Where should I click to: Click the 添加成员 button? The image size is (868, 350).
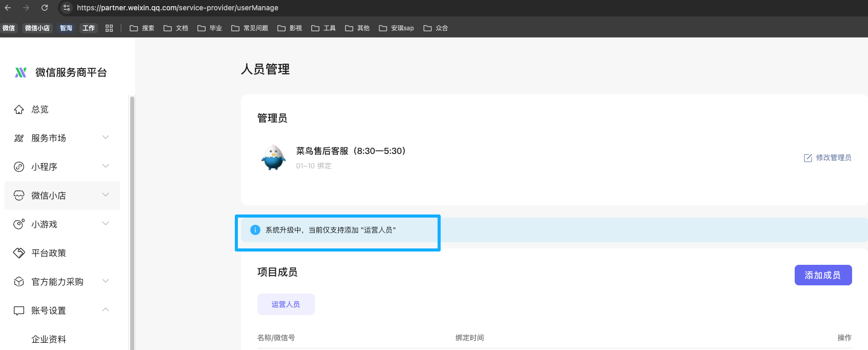pos(823,275)
